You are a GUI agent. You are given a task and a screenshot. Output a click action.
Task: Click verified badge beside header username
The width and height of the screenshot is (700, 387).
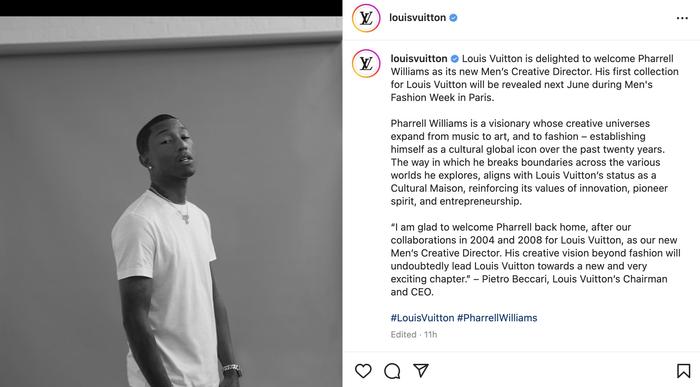453,18
